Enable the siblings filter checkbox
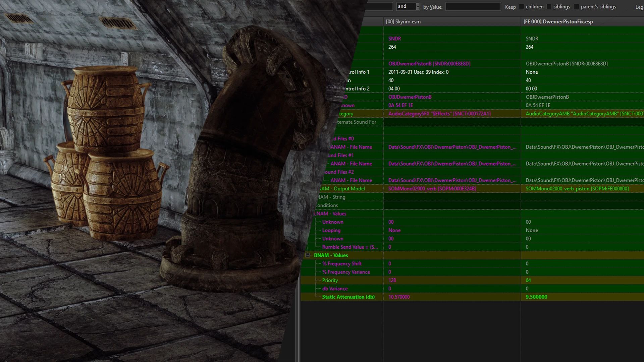The width and height of the screenshot is (644, 362). pyautogui.click(x=549, y=6)
